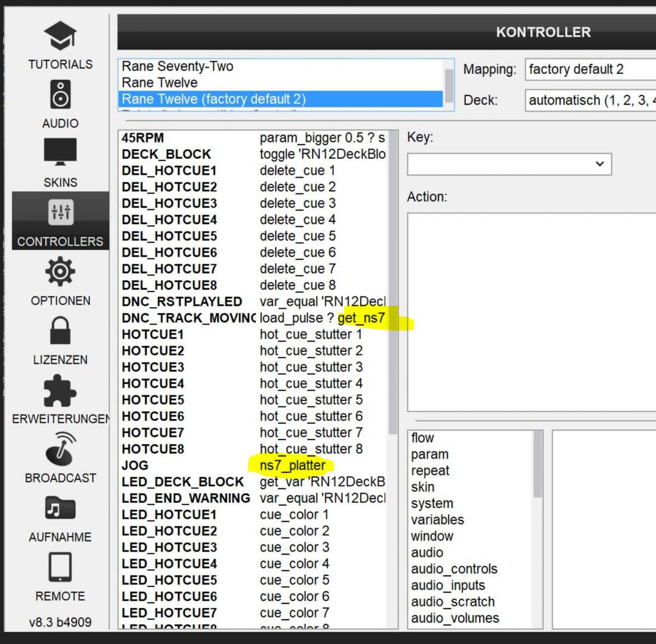Open the Aufnahme music folder icon
Viewport: 656px width, 644px height.
60,508
